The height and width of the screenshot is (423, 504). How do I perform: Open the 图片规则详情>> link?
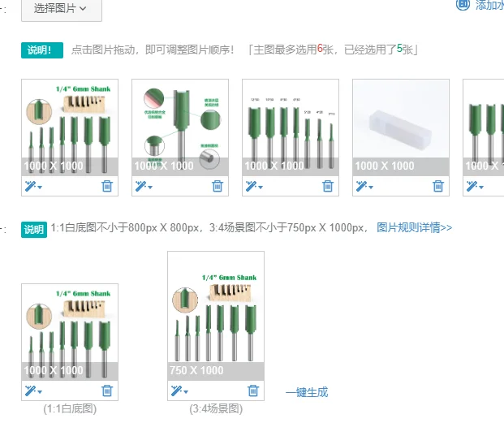pyautogui.click(x=415, y=227)
